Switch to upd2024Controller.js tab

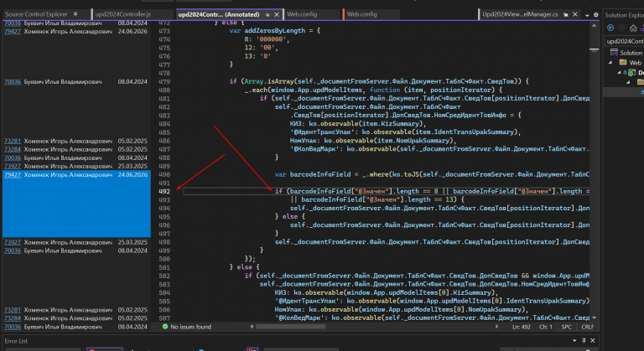pos(122,14)
